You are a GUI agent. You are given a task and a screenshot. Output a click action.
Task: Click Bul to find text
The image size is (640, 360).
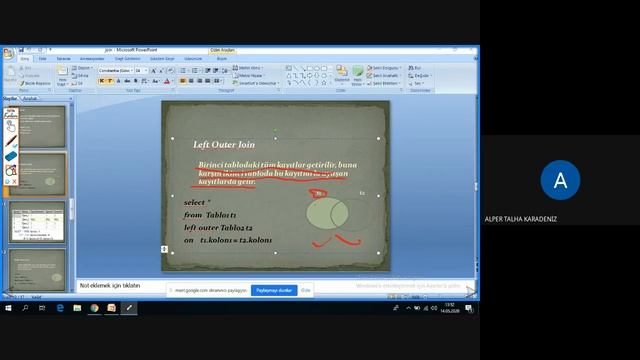(x=414, y=68)
